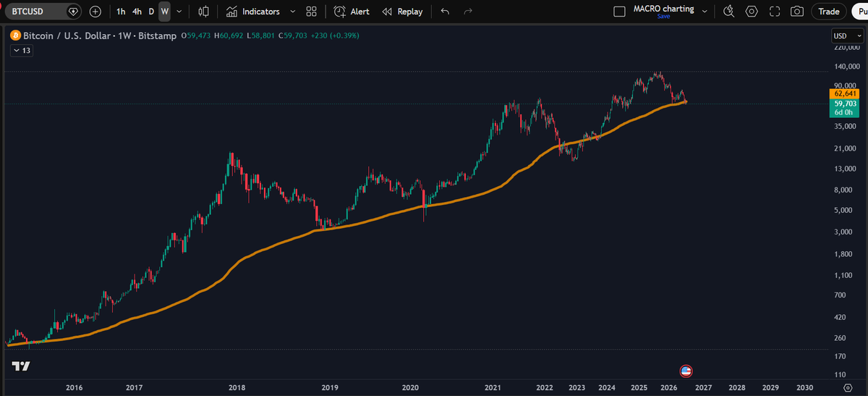Click the 21,000 price scale label
This screenshot has width=868, height=396.
click(x=845, y=148)
